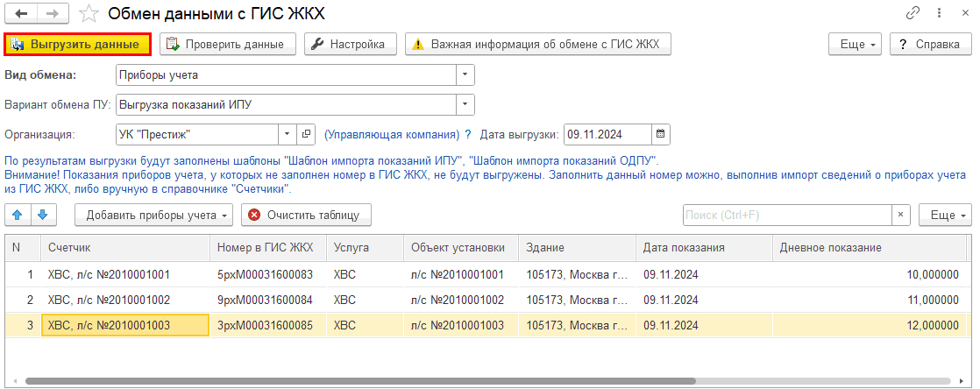Copy link to this form icon
This screenshot has width=980, height=389.
913,13
